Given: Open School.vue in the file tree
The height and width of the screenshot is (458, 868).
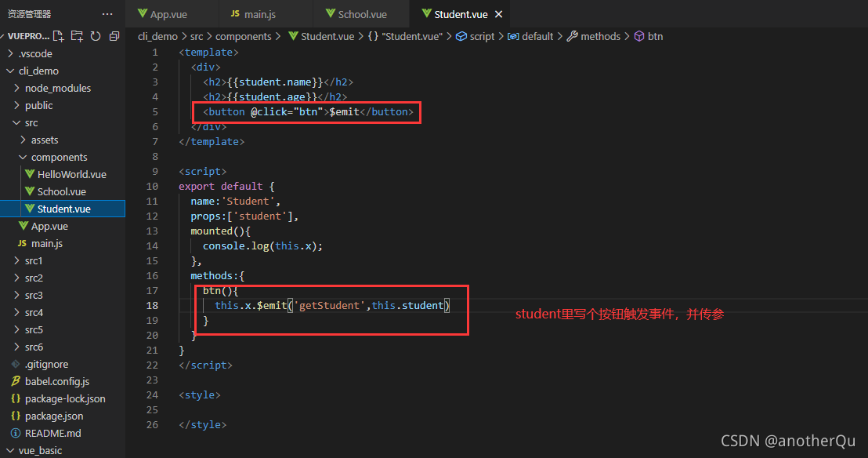Looking at the screenshot, I should (x=63, y=191).
